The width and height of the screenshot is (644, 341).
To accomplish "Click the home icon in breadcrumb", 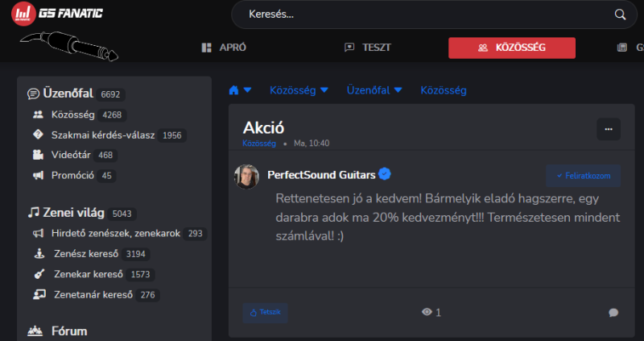I will pos(234,90).
